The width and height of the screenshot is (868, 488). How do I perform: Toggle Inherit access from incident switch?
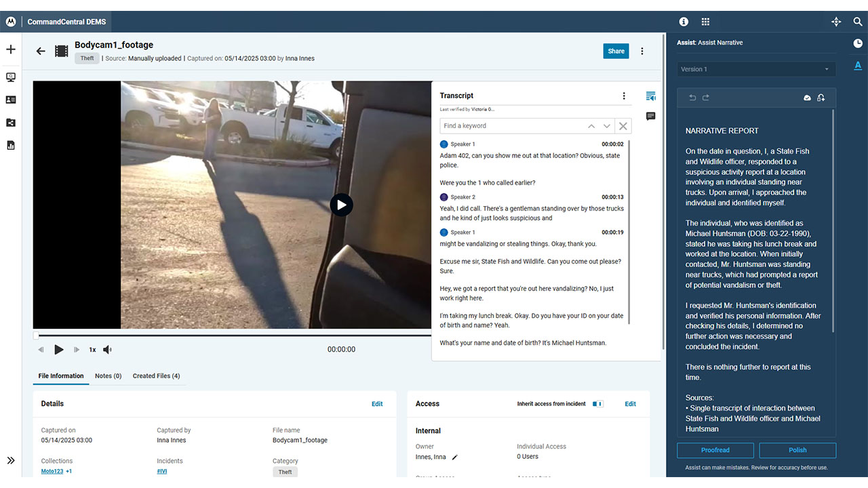(597, 404)
